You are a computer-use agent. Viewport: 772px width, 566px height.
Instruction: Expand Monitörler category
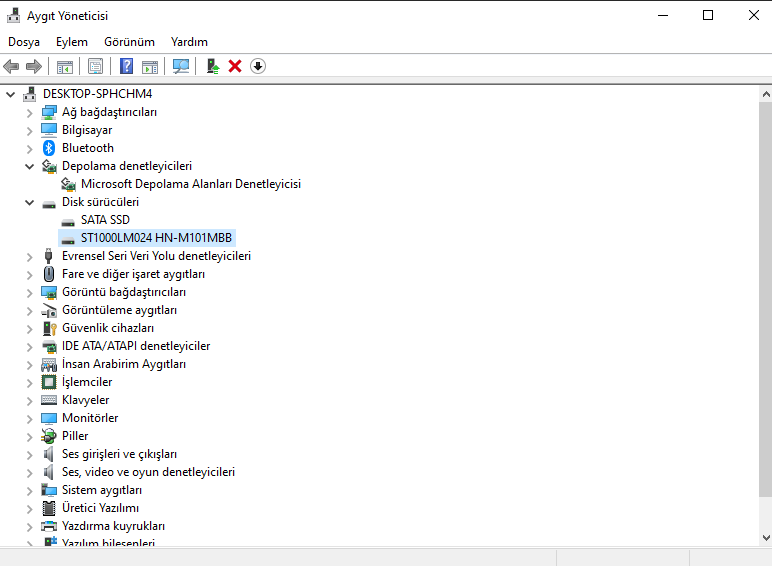pyautogui.click(x=30, y=419)
